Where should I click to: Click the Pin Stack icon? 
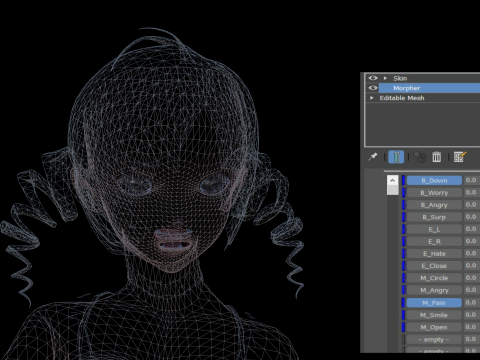(373, 156)
